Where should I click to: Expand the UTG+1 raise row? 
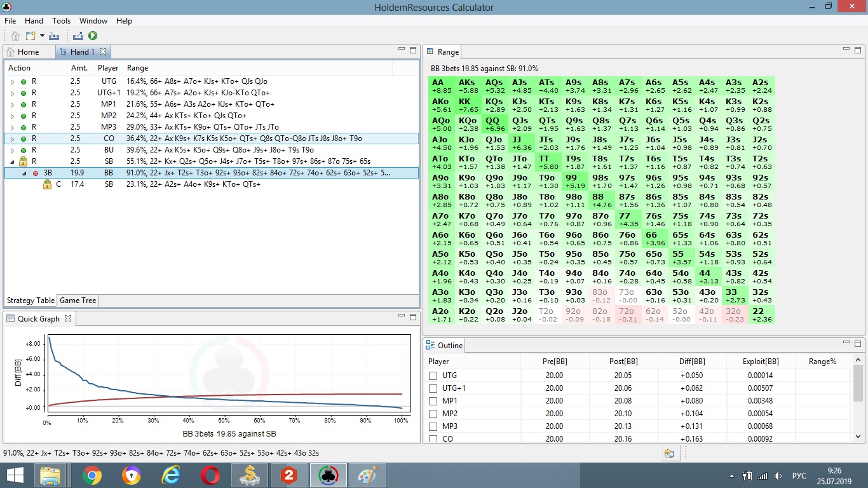pos(12,93)
